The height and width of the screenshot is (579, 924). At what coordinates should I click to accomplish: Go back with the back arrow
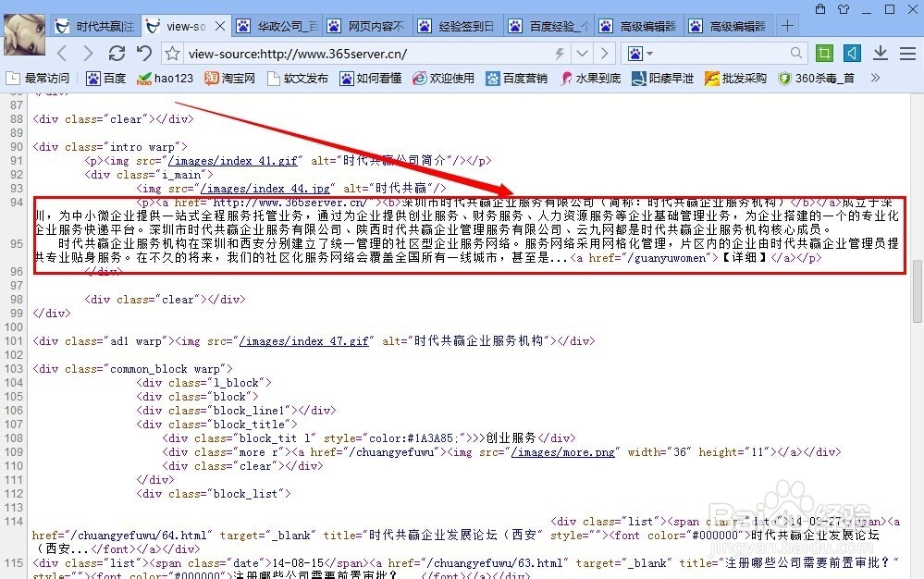62,54
